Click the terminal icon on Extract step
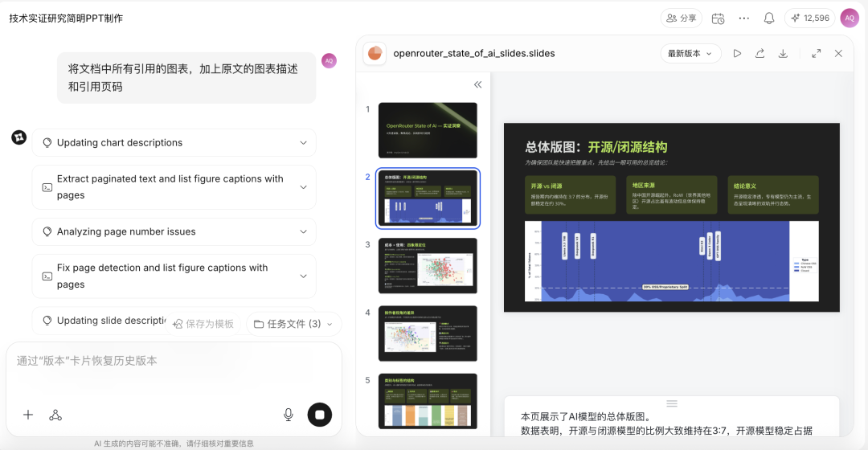This screenshot has width=868, height=450. click(47, 188)
